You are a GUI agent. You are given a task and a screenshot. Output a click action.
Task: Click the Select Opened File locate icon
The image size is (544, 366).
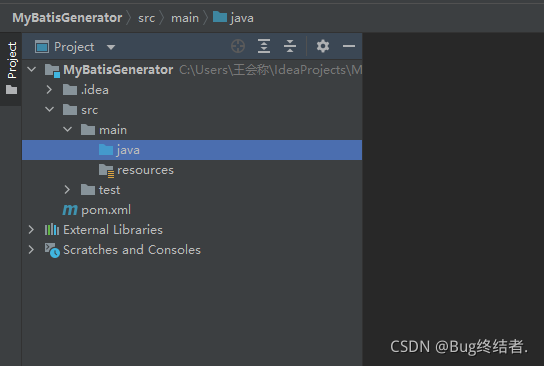[238, 46]
